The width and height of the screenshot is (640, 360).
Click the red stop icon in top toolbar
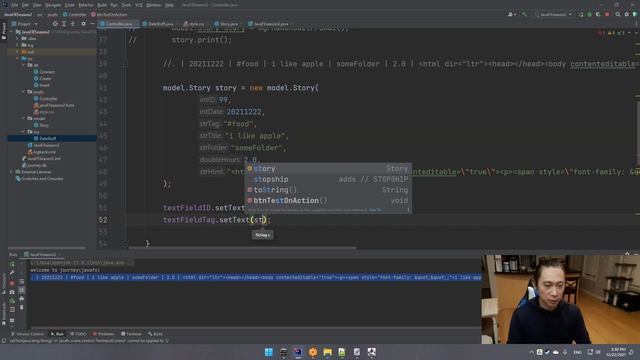click(607, 14)
